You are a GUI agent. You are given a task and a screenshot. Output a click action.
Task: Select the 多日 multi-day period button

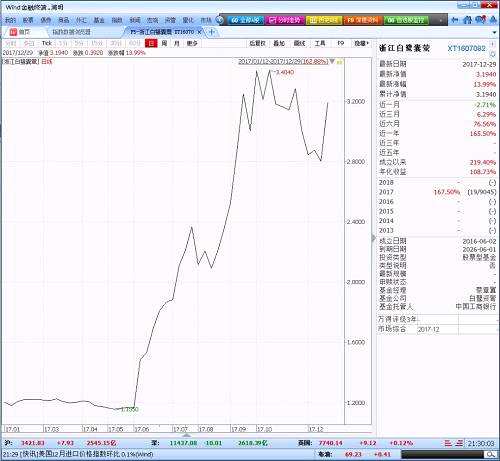tap(29, 43)
